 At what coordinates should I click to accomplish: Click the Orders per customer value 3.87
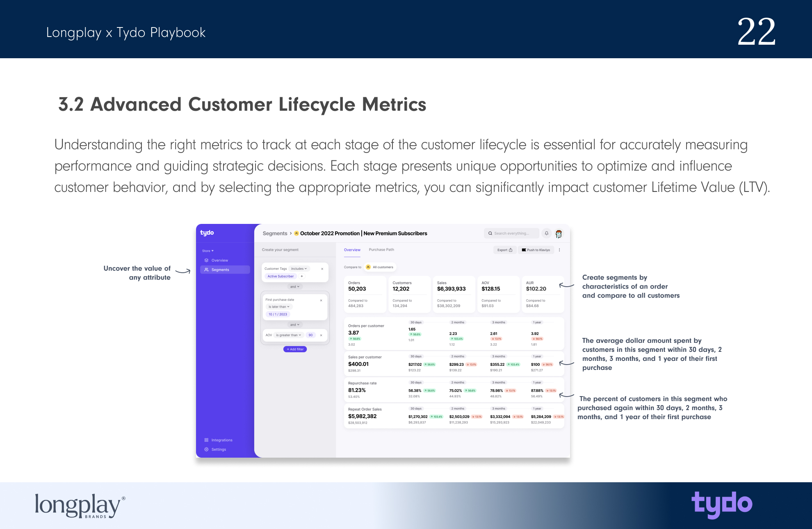click(354, 333)
